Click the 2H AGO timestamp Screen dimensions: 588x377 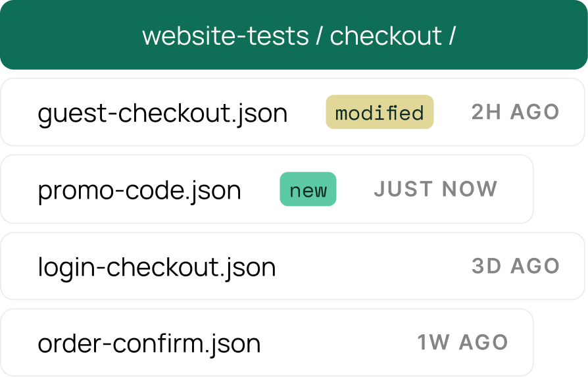coord(515,112)
